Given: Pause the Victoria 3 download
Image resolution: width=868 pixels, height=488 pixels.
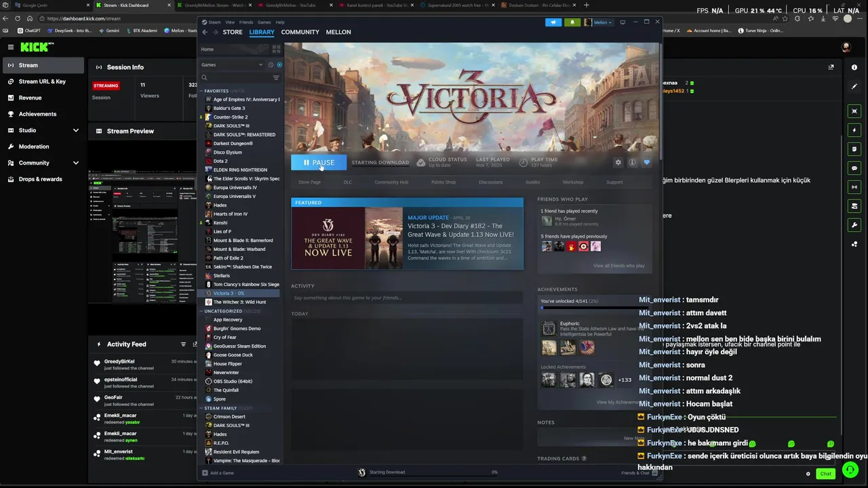Looking at the screenshot, I should pos(319,163).
